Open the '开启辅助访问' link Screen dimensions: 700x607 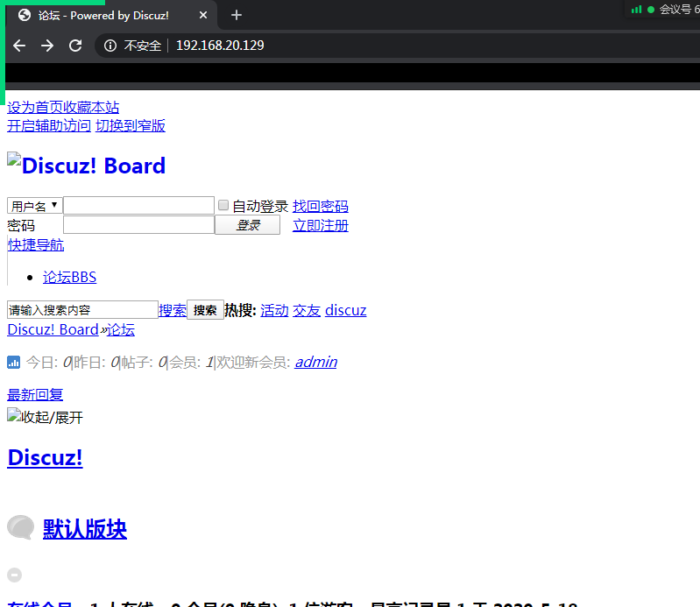[x=49, y=126]
